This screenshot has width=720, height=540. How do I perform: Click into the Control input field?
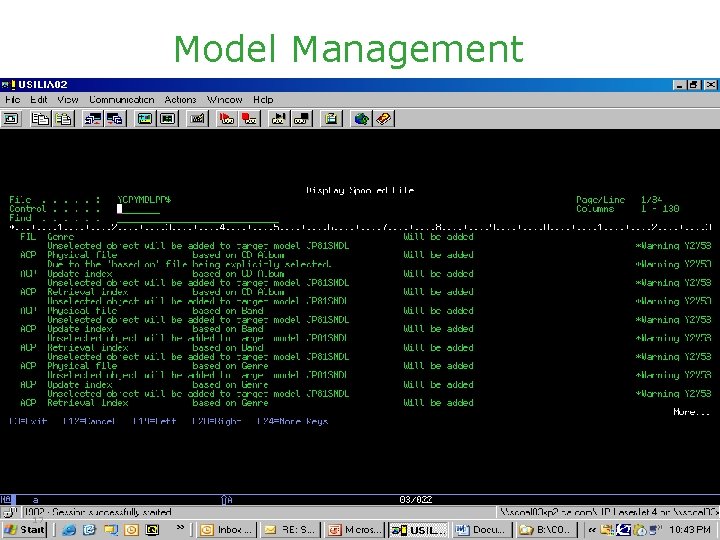pos(138,209)
